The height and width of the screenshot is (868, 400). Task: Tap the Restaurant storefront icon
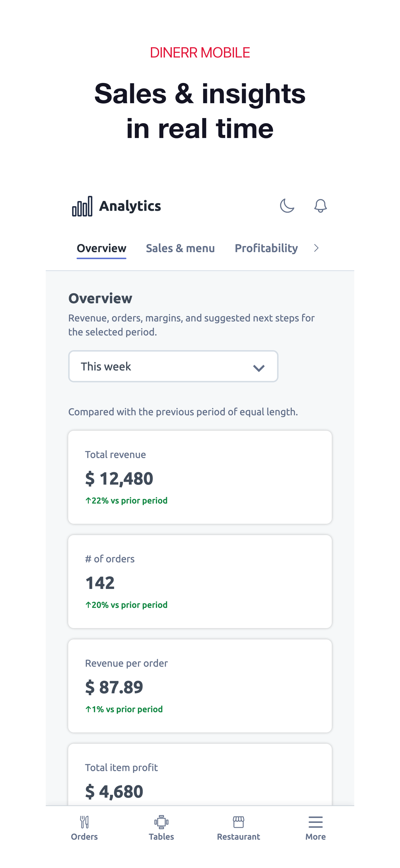[x=238, y=822]
